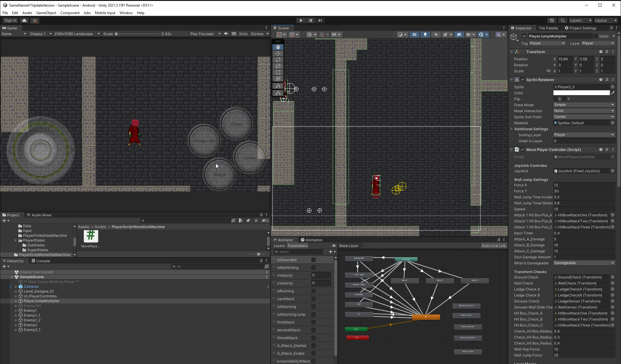
Task: Select the Rotate tool
Action: click(x=278, y=59)
